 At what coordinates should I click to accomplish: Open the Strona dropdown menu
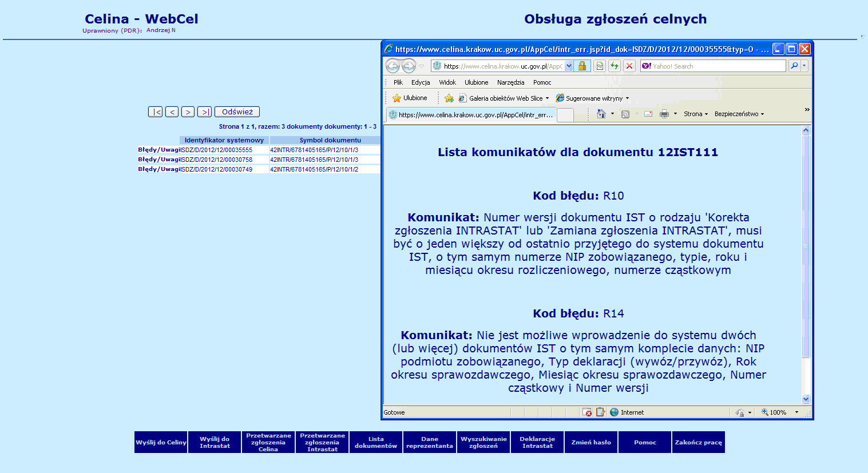coord(696,114)
